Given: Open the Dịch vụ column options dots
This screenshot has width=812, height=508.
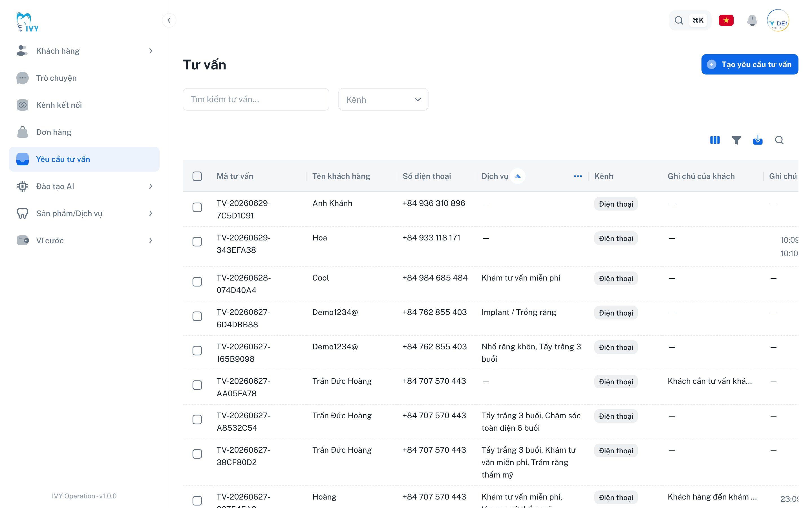Looking at the screenshot, I should (578, 176).
